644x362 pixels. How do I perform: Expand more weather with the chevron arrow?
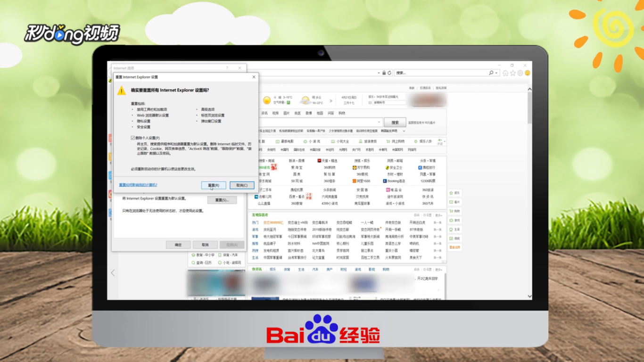click(331, 100)
